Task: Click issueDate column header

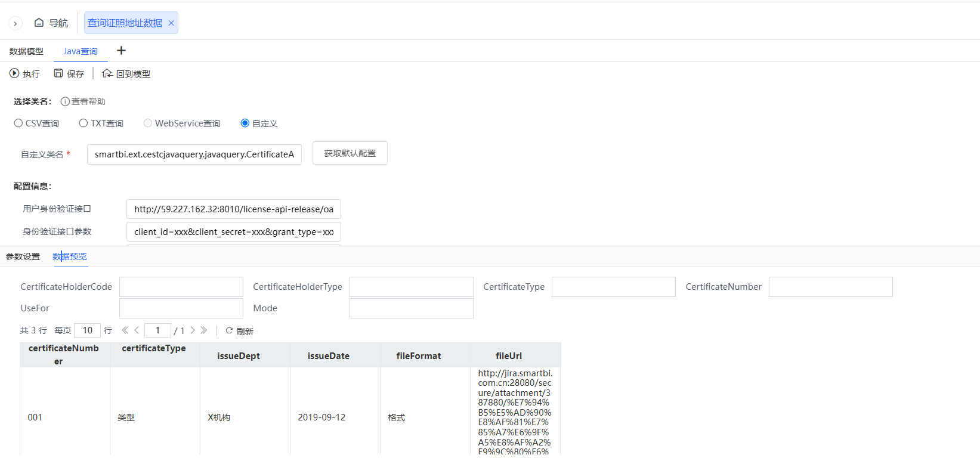Action: [x=335, y=355]
